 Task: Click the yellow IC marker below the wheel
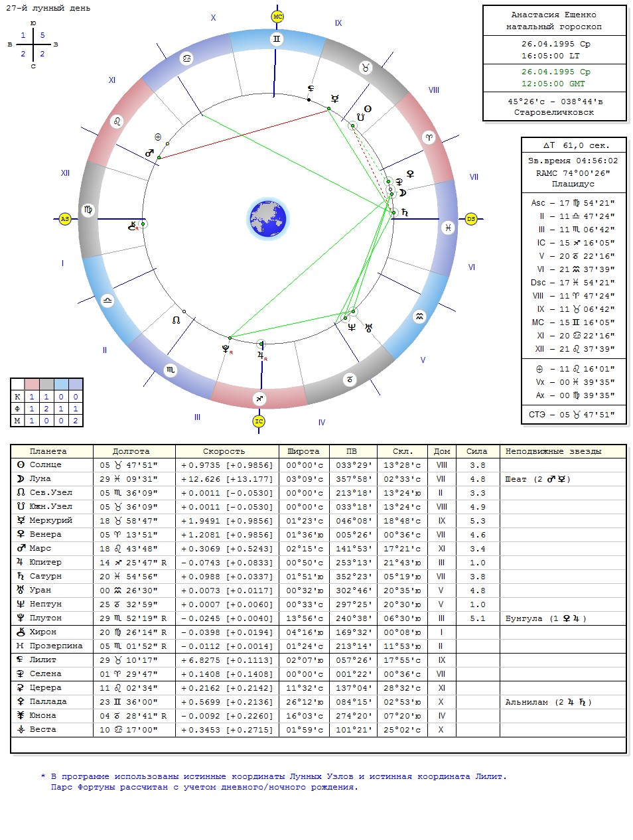pos(259,421)
